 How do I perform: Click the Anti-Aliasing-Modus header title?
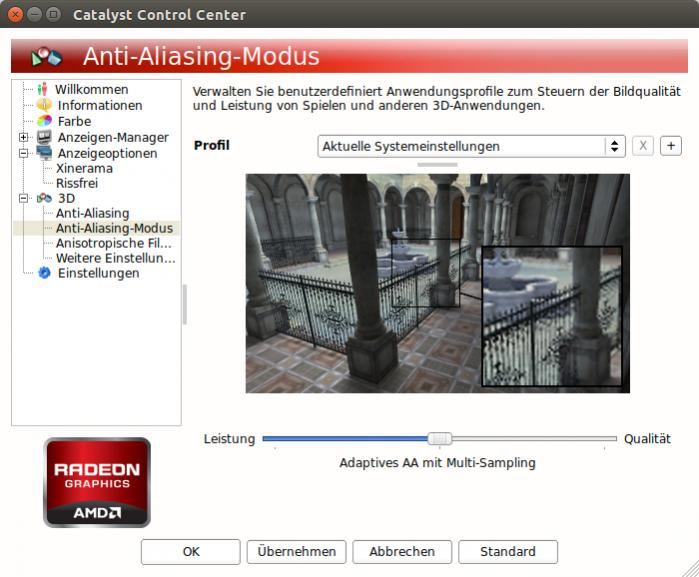[x=201, y=56]
